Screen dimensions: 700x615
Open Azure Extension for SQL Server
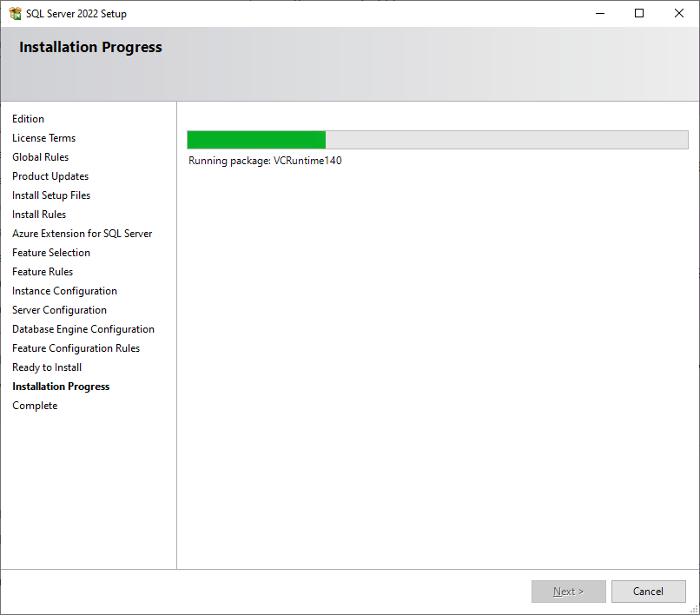[82, 233]
